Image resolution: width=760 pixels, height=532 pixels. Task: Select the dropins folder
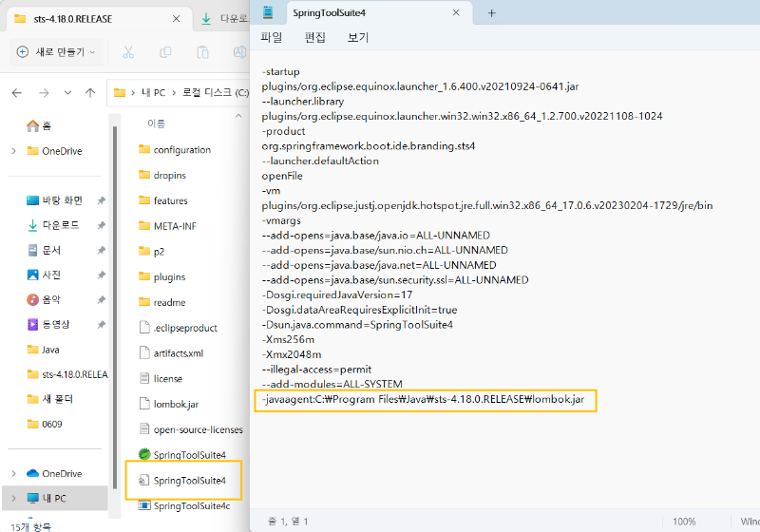pos(162,175)
